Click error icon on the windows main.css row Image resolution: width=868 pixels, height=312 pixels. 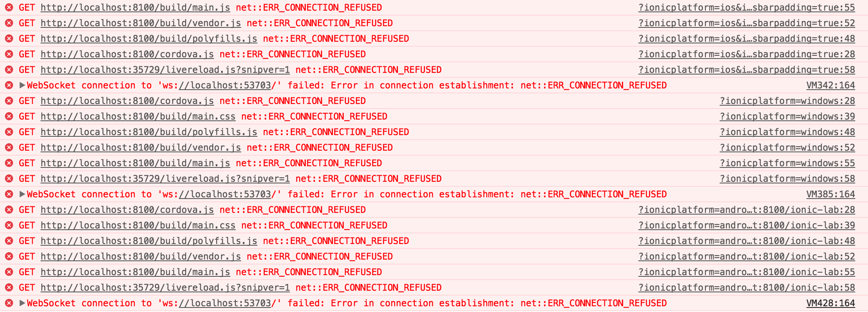(x=9, y=116)
